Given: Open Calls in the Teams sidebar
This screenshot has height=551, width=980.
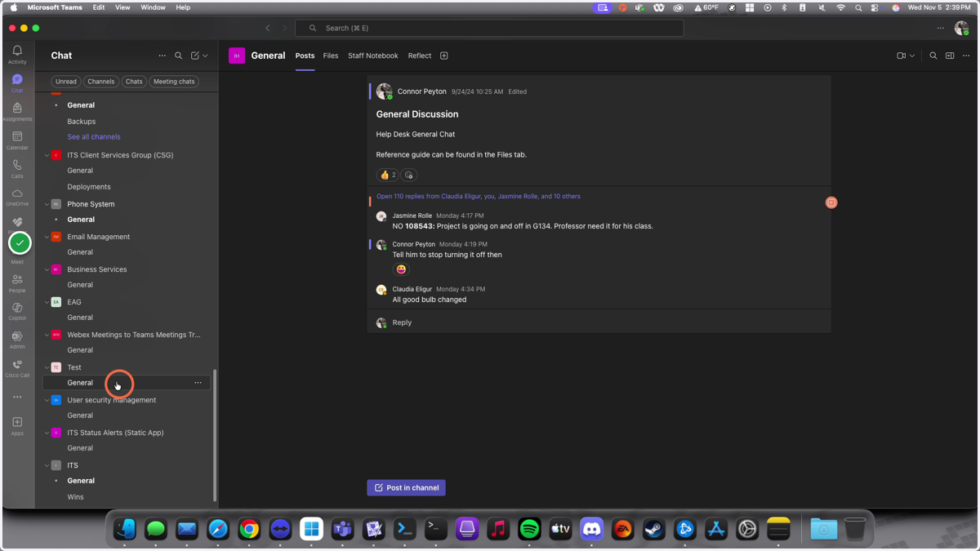Looking at the screenshot, I should [17, 169].
